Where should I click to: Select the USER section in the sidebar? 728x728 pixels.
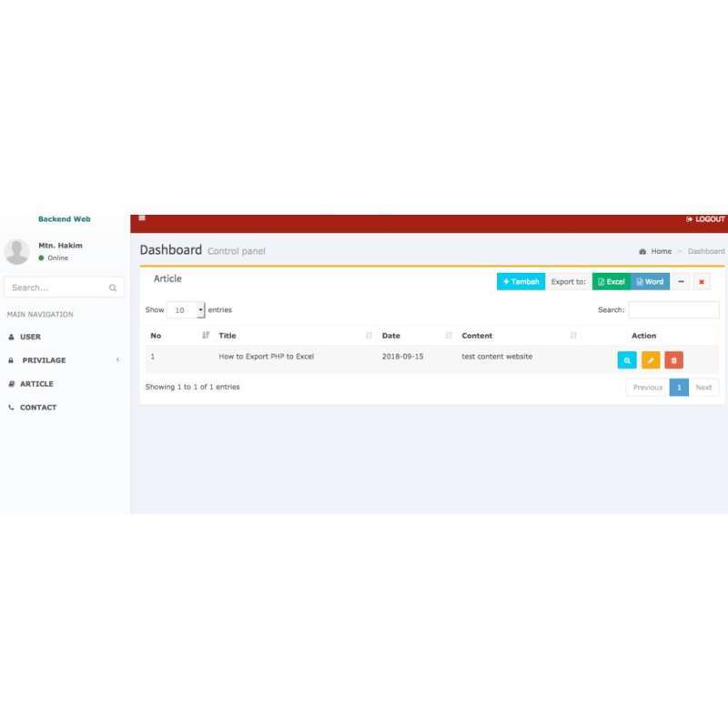coord(28,337)
